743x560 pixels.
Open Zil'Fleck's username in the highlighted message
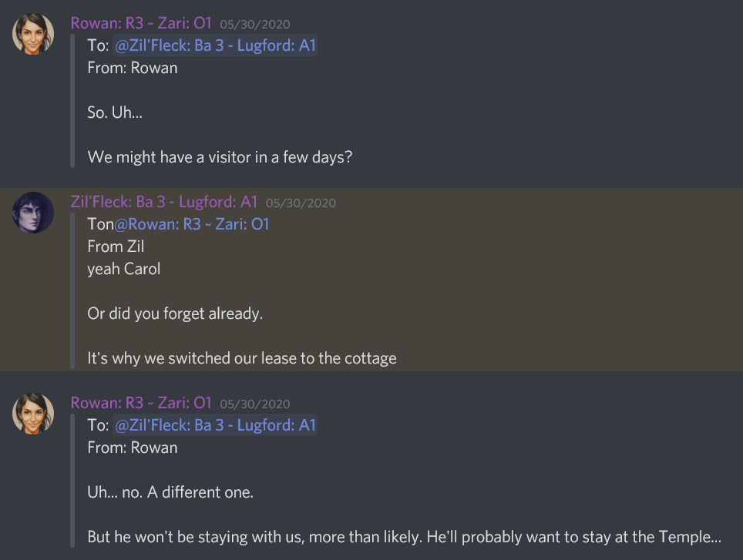point(163,202)
